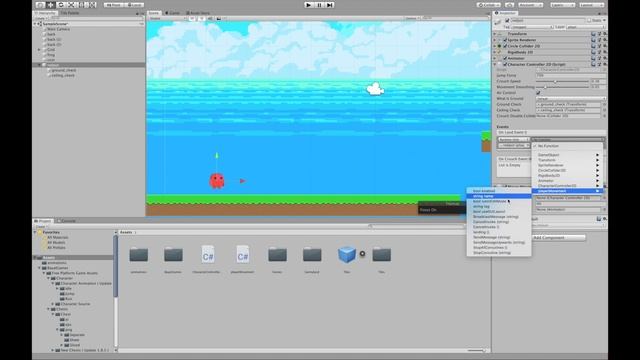Toggle 2D view mode in Scene

pos(192,18)
